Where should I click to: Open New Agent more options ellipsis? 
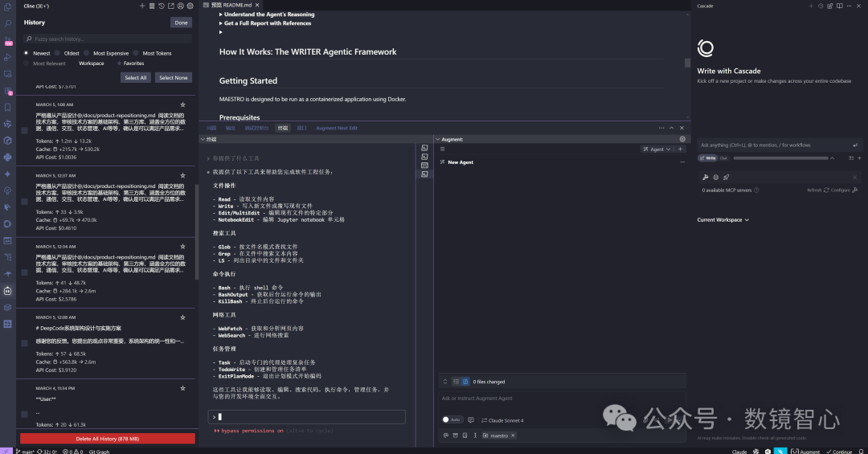pos(682,162)
